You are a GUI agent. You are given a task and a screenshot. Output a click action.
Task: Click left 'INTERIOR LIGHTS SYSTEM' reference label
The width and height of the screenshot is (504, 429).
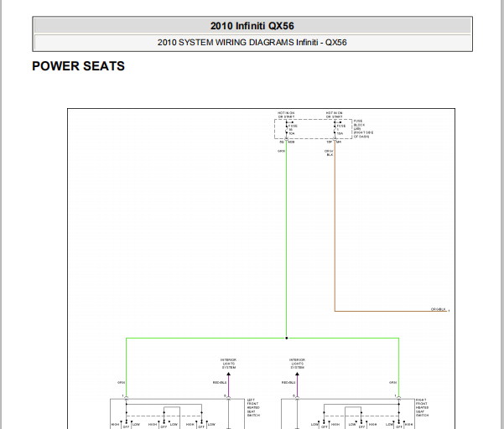coord(229,364)
